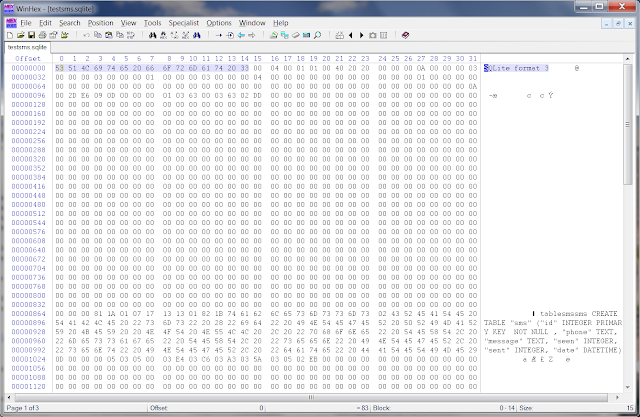Jump to next position with black right triangle
640x417 pixels.
click(361, 35)
